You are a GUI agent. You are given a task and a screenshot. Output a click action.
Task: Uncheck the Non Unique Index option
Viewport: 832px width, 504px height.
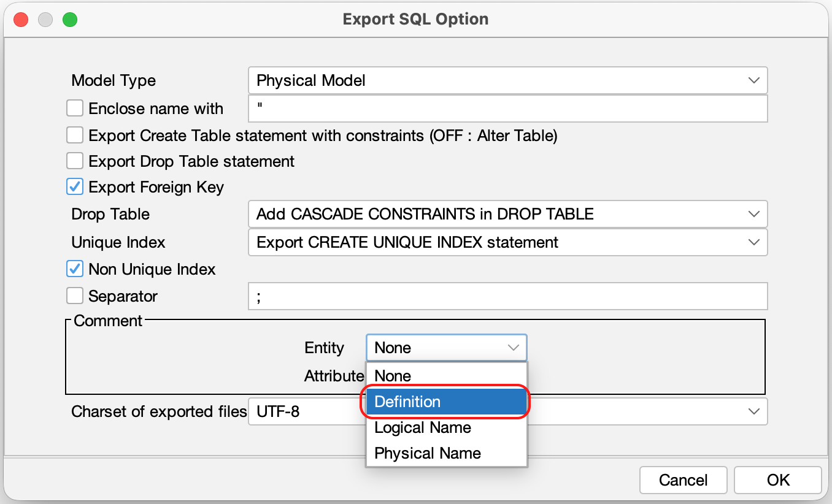[x=74, y=269]
